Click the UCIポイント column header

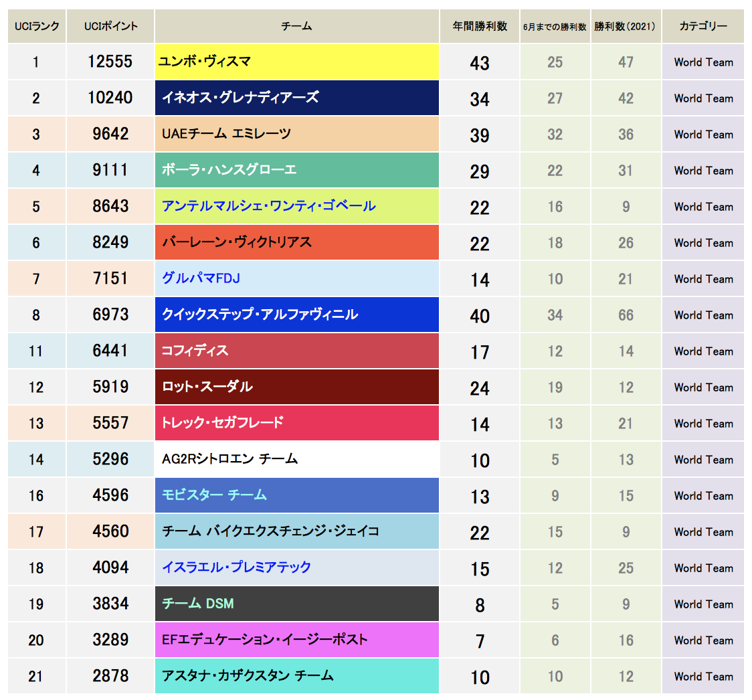[x=110, y=26]
